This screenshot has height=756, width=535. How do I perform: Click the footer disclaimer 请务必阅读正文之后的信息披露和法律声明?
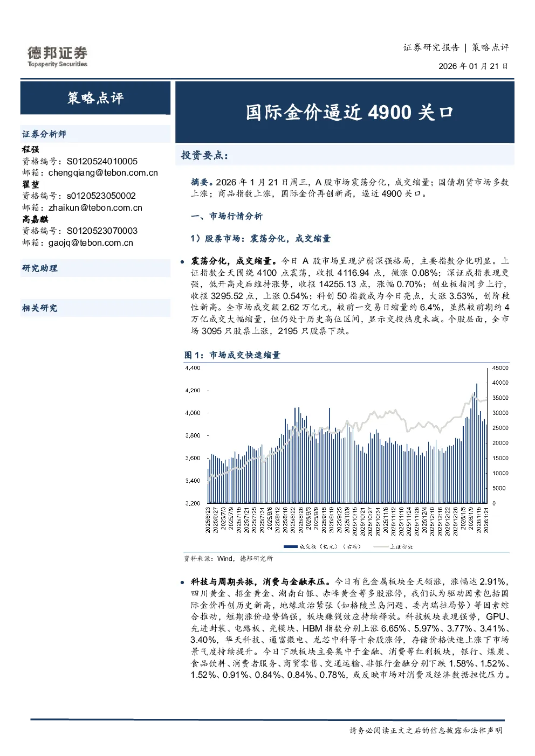[x=426, y=731]
